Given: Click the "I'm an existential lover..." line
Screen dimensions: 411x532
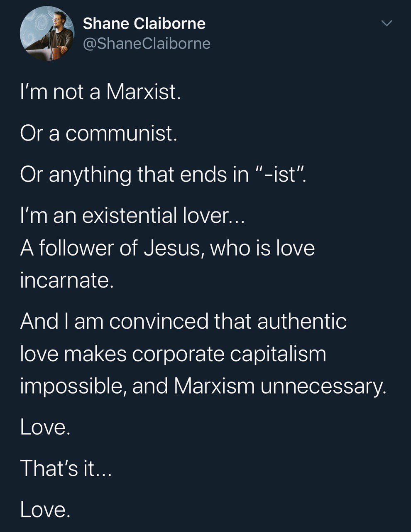Looking at the screenshot, I should click(132, 215).
